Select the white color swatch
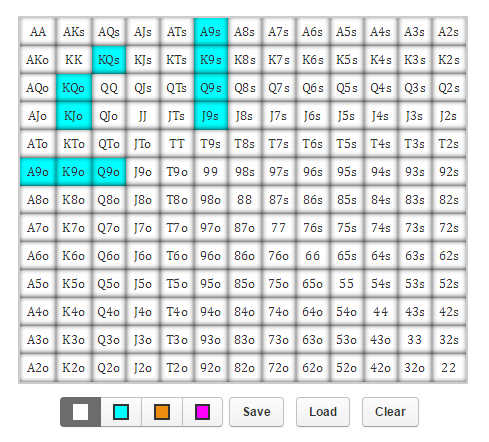This screenshot has height=442, width=489. pyautogui.click(x=80, y=412)
